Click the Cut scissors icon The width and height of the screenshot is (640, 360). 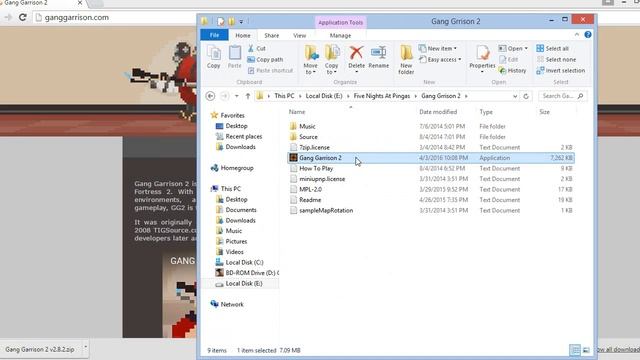click(251, 48)
